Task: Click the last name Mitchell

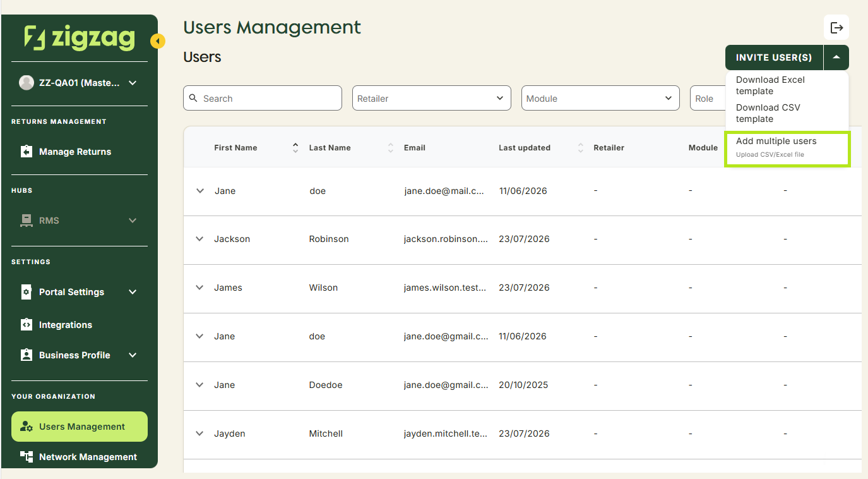Action: click(326, 434)
